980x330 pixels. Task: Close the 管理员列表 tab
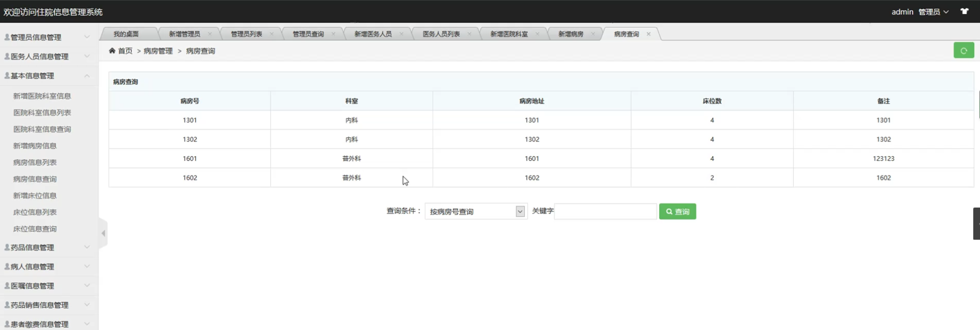tap(271, 34)
